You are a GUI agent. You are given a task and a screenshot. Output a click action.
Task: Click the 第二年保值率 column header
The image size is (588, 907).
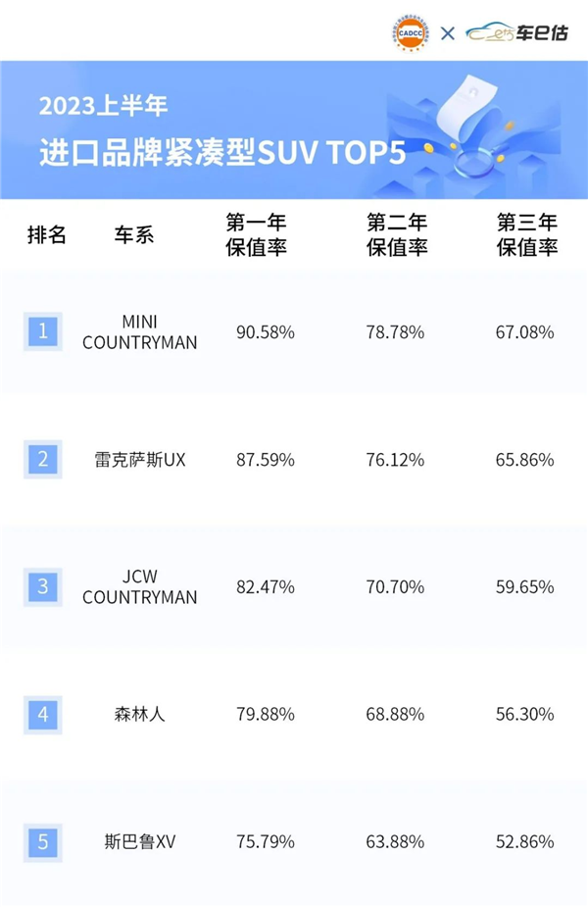pos(397,235)
